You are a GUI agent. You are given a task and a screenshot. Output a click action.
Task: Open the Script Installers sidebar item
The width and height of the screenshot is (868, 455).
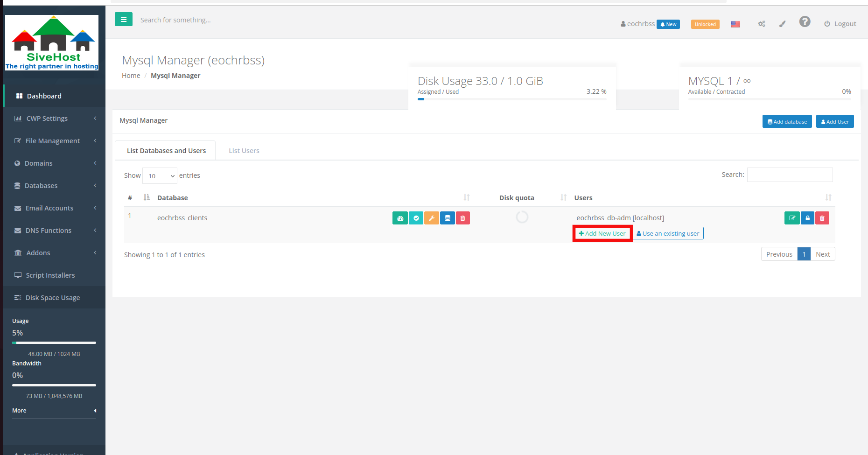54,275
